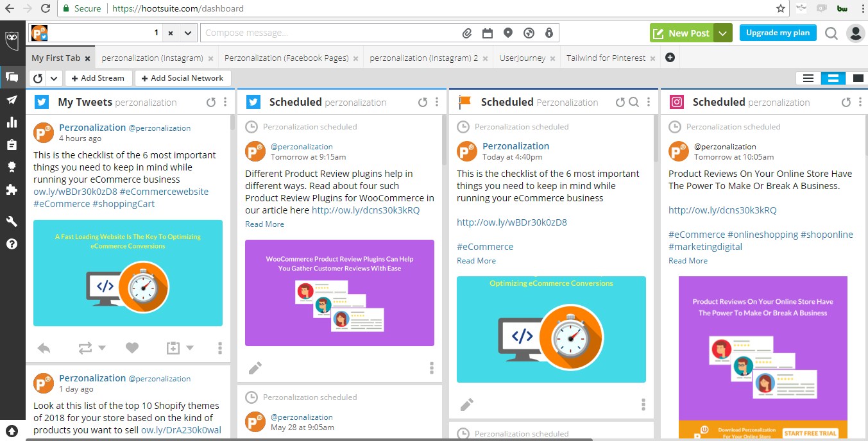Click the #onlineshopping hashtag
The height and width of the screenshot is (441, 868).
[x=763, y=235]
